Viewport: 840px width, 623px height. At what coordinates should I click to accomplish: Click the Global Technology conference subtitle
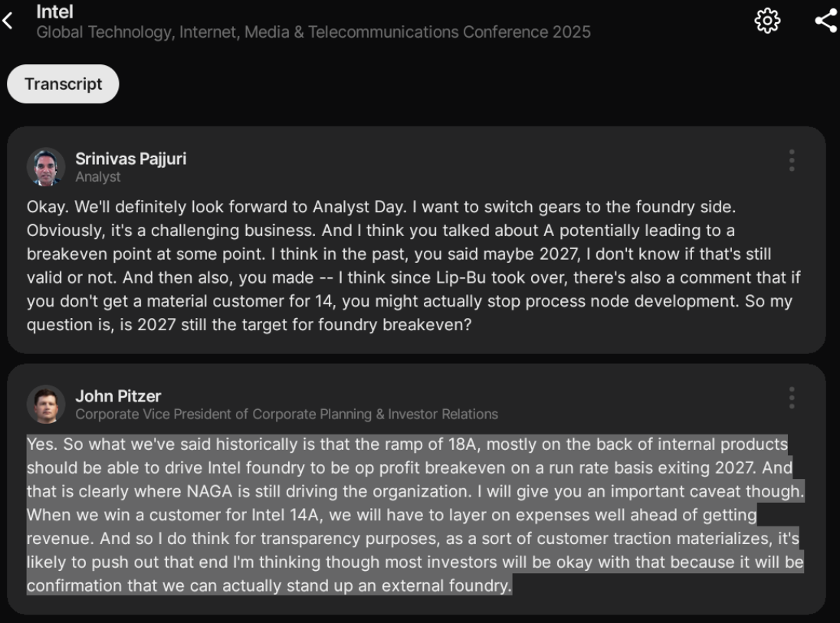tap(313, 32)
